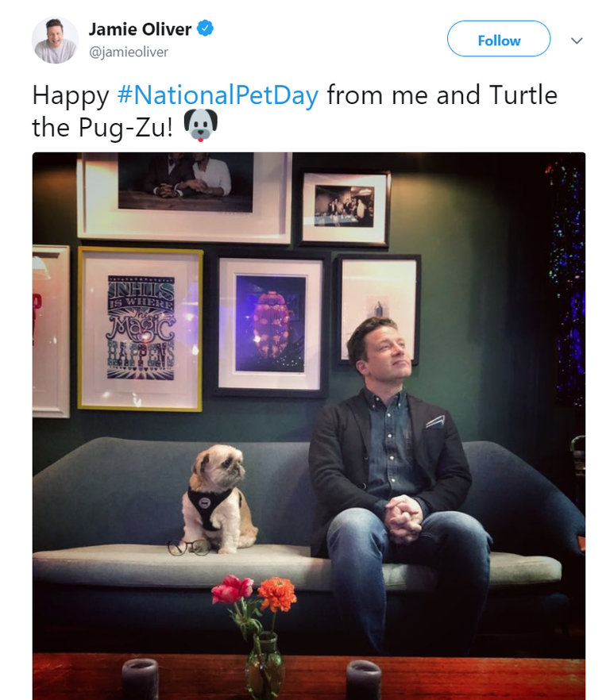Click the eyeglasses lying on the sofa

(188, 546)
